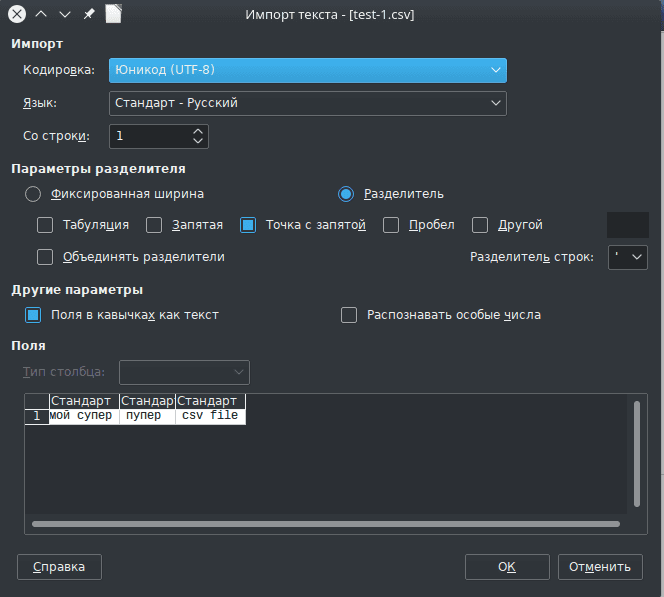Viewport: 664px width, 597px height.
Task: Enable Распознавать особые числа option
Action: click(x=349, y=315)
